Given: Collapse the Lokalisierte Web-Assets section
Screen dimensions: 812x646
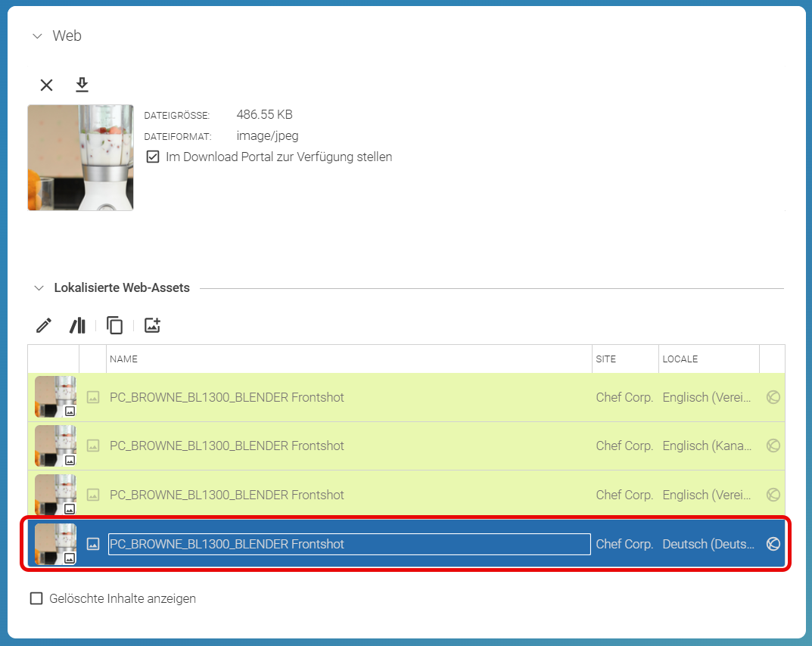Looking at the screenshot, I should [x=39, y=288].
